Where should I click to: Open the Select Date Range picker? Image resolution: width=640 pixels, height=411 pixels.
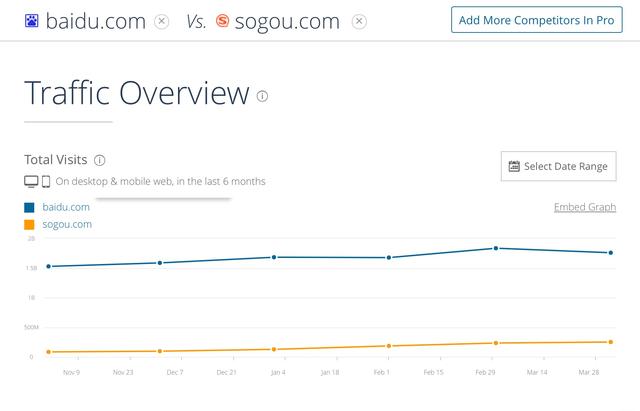(558, 166)
